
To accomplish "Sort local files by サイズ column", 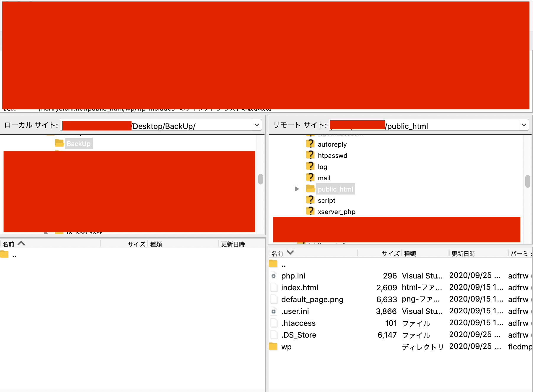I will [x=124, y=244].
